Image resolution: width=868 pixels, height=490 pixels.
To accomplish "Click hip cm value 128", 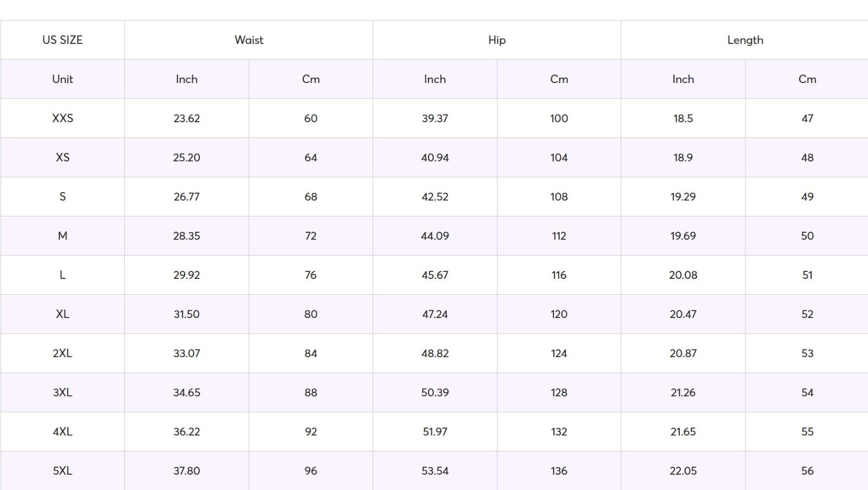I will click(559, 392).
